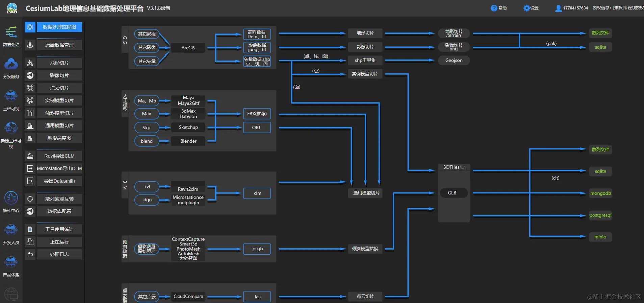Click the 通用模型切片 building icon
The image size is (644, 303).
click(30, 125)
